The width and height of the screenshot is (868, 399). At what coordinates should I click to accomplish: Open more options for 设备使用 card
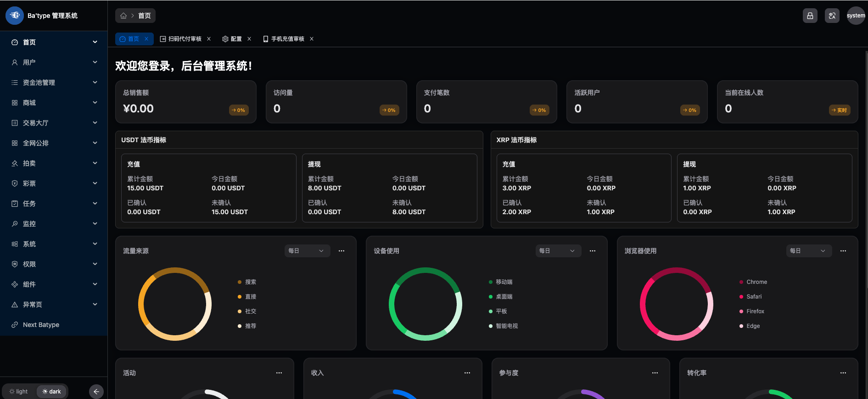click(x=593, y=251)
